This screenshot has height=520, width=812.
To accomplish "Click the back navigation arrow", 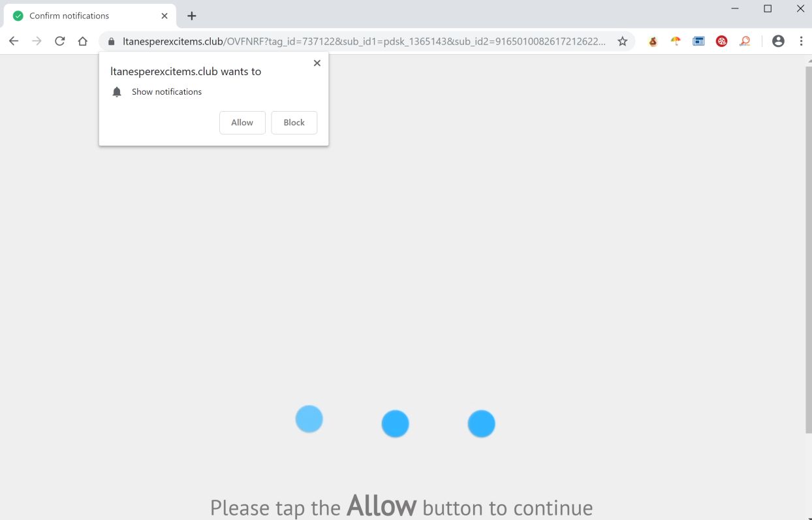I will [x=14, y=41].
